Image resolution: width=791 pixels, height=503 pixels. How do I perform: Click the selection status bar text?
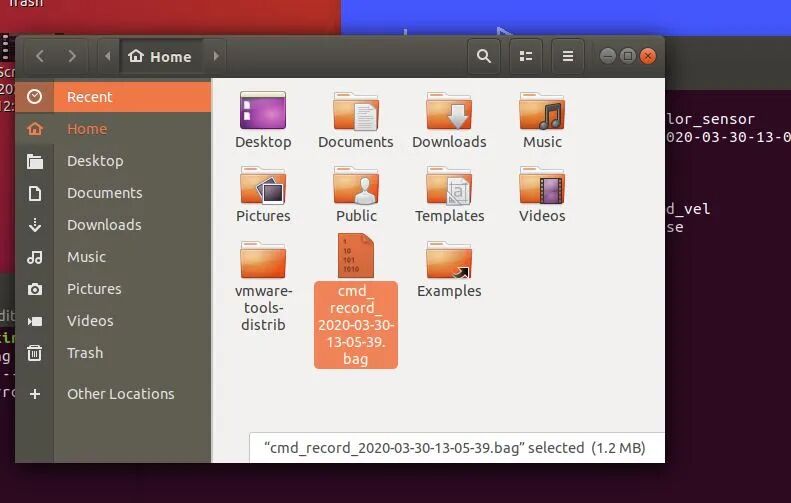click(x=455, y=448)
